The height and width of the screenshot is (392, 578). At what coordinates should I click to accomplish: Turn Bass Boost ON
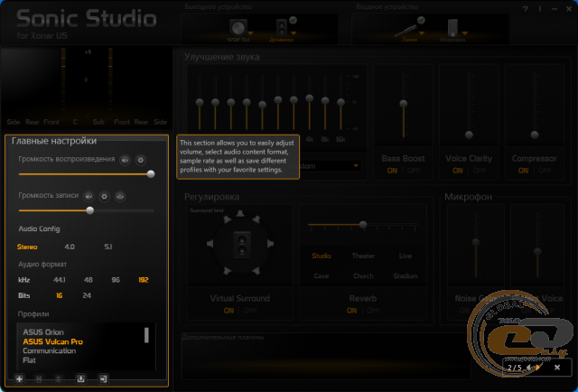[392, 171]
